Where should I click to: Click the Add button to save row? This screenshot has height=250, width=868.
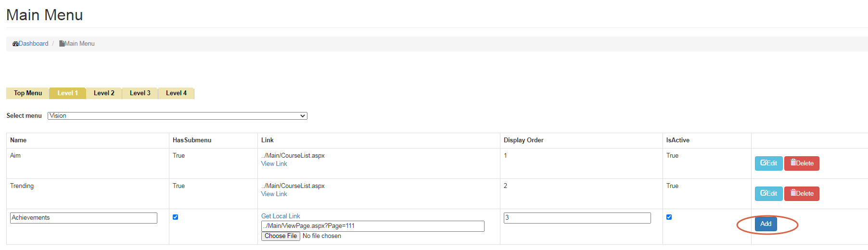click(x=766, y=224)
